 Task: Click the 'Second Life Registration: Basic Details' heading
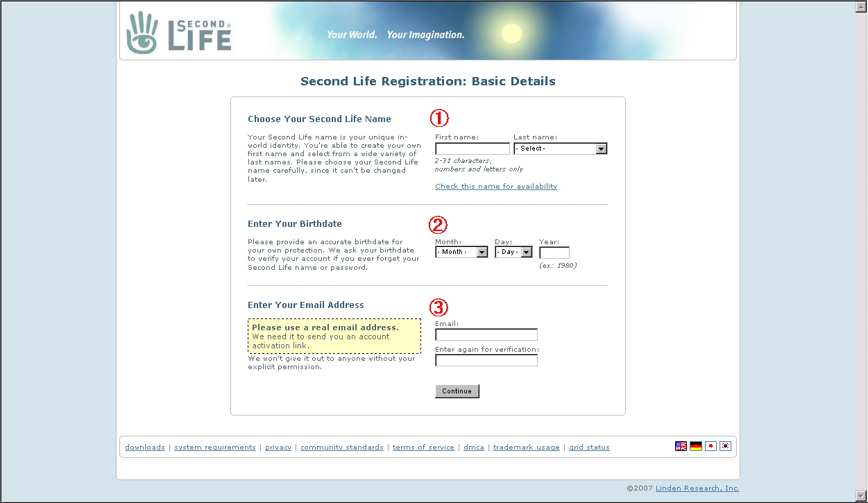428,81
